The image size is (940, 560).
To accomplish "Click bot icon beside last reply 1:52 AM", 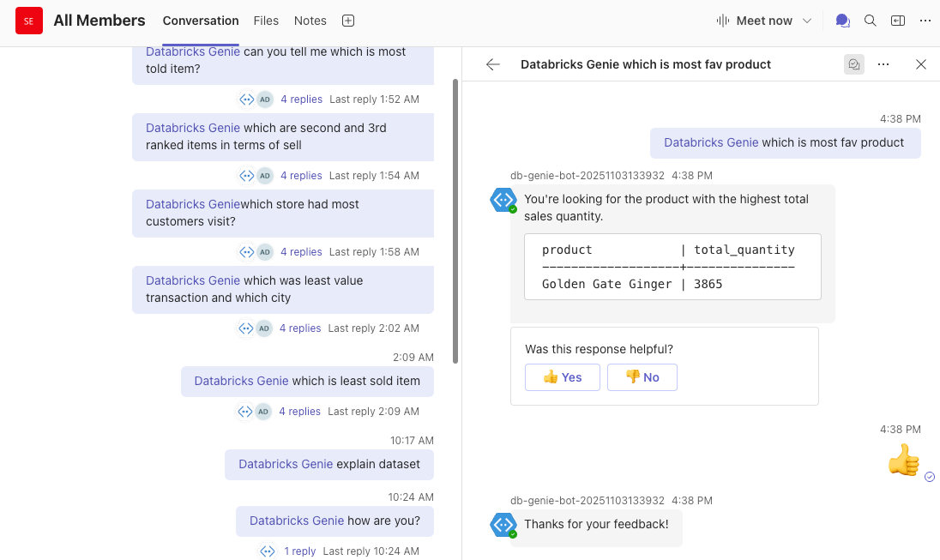I will click(x=247, y=99).
